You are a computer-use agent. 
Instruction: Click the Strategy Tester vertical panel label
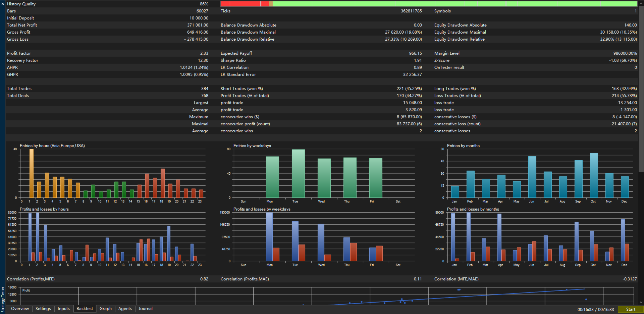coord(3,300)
